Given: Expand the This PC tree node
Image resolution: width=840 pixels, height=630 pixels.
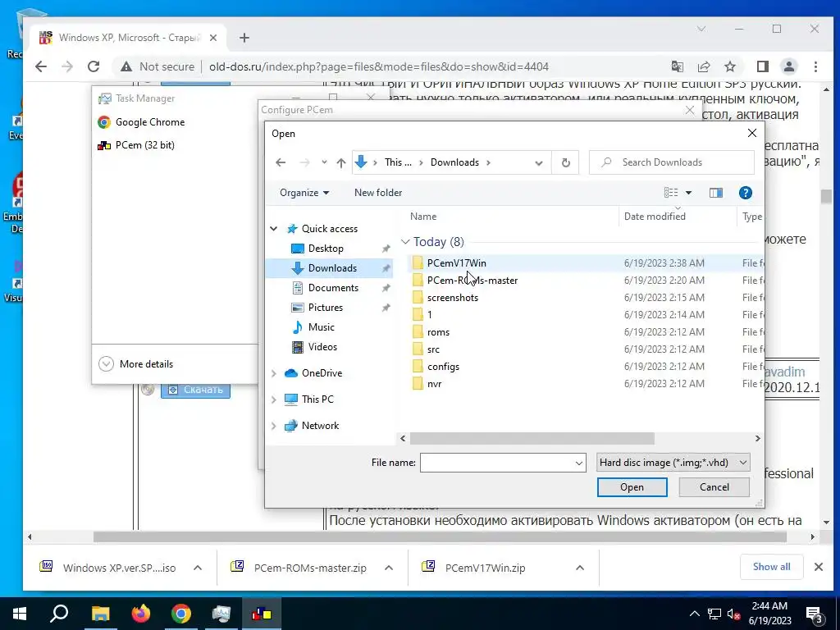Looking at the screenshot, I should 274,399.
